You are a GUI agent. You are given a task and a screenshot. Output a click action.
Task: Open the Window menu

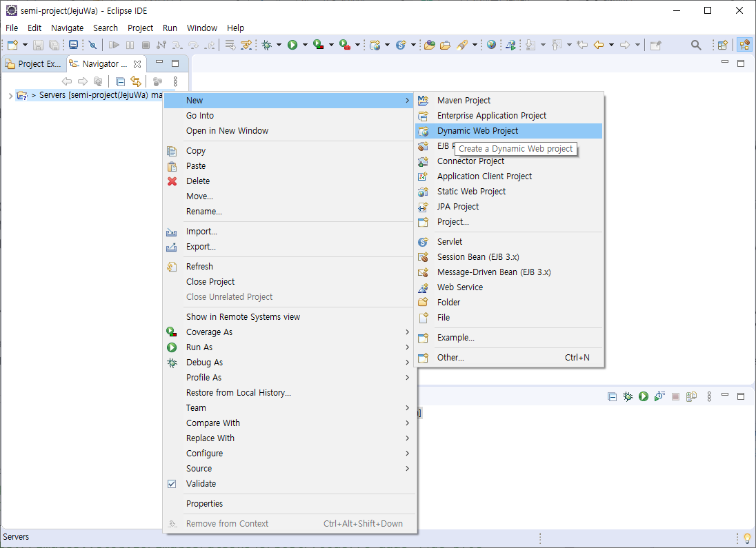tap(202, 28)
